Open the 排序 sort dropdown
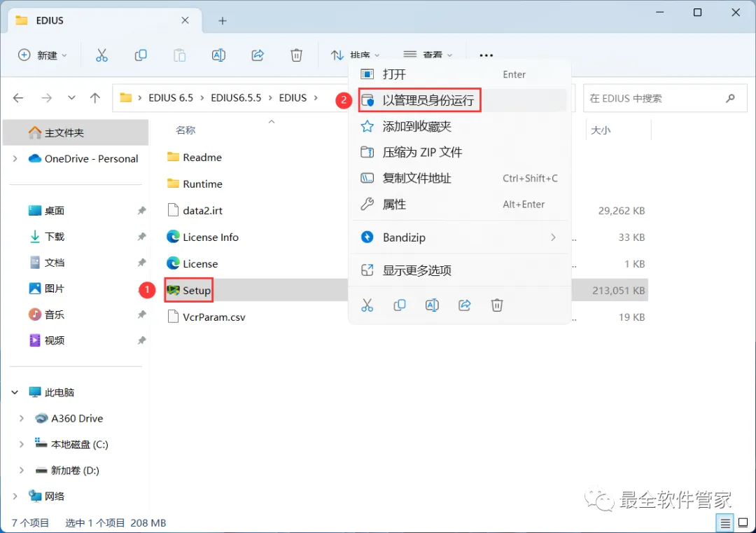756x533 pixels. point(356,55)
